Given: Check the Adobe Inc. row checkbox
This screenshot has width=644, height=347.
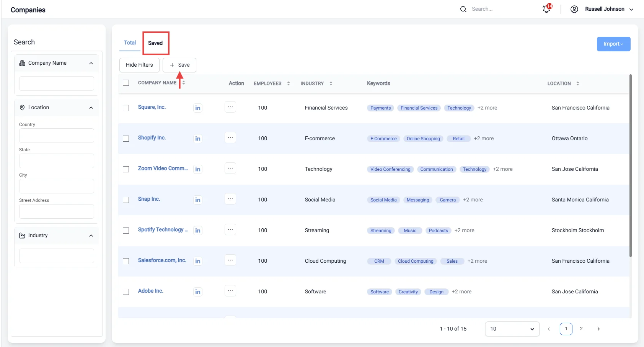Looking at the screenshot, I should (126, 292).
